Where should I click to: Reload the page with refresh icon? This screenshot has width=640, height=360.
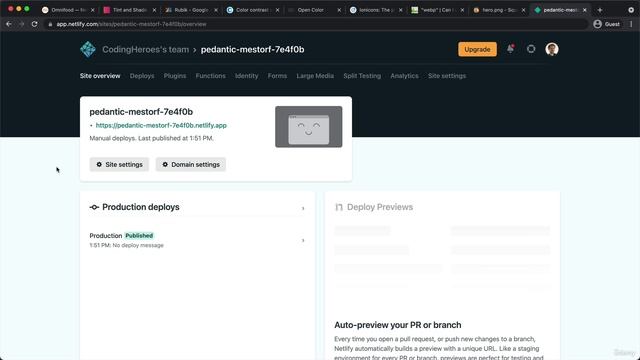tap(35, 24)
